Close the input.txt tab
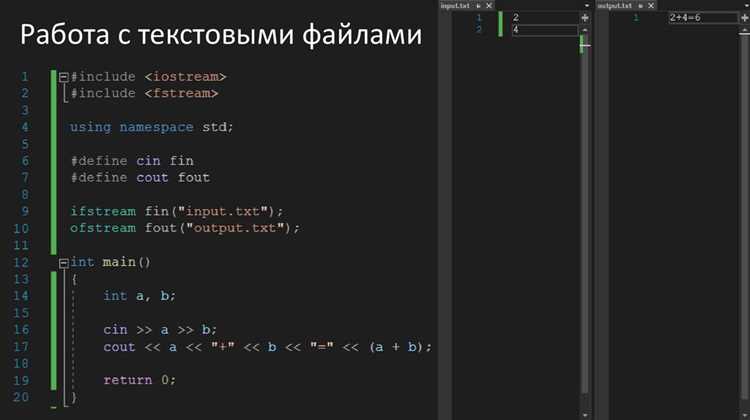Image resolution: width=750 pixels, height=420 pixels. (x=489, y=6)
